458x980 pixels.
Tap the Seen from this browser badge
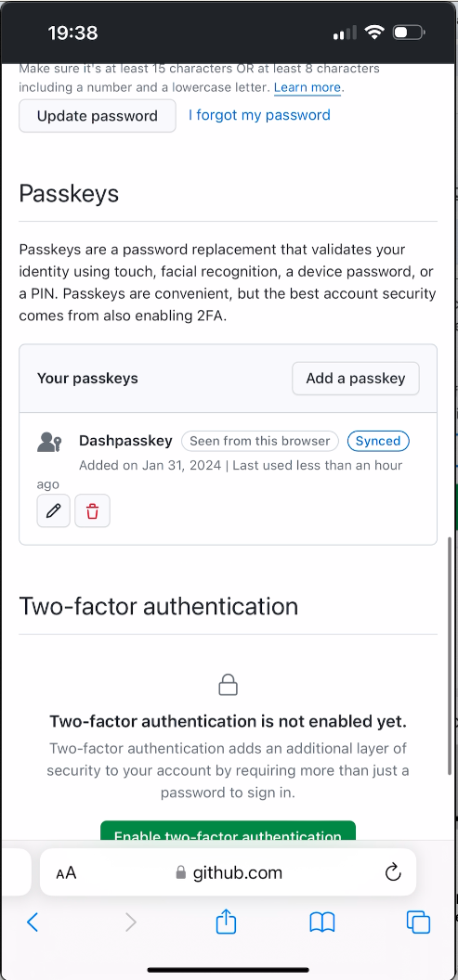(x=260, y=441)
